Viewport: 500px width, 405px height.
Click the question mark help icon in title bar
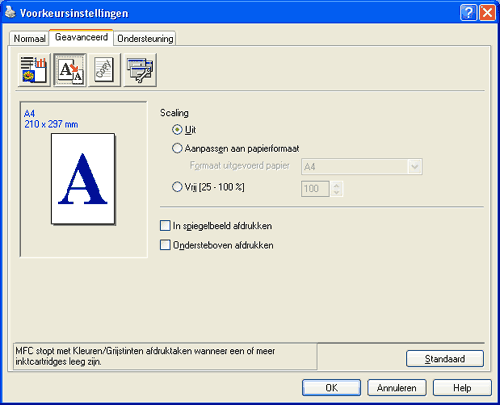468,13
